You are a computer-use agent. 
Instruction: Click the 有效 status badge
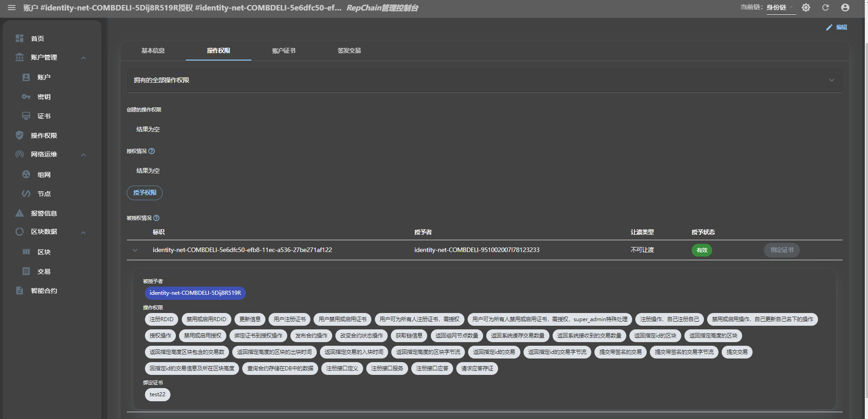pyautogui.click(x=702, y=250)
